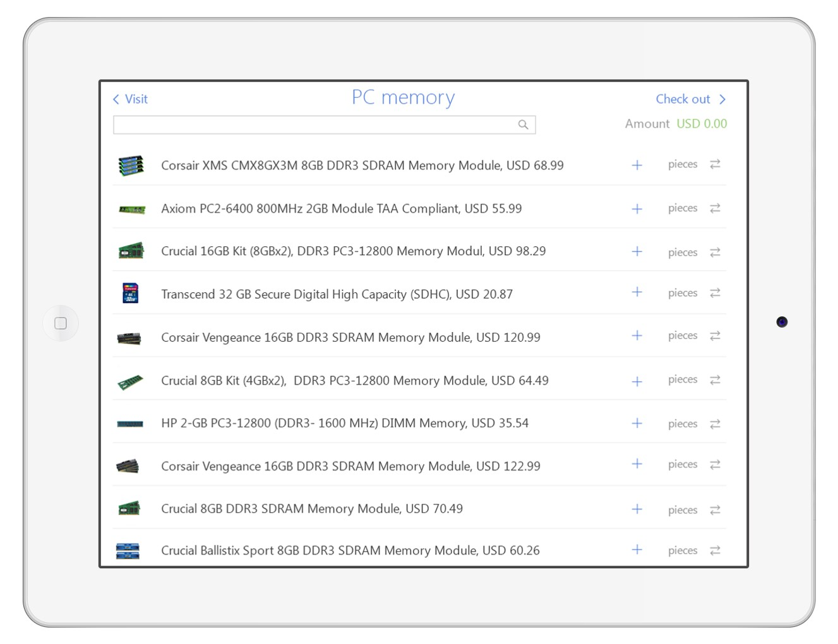The height and width of the screenshot is (644, 838).
Task: Select 'Corsair Vengeance 16GB DDR3 SDRAM, USD 122.99'
Action: [350, 466]
